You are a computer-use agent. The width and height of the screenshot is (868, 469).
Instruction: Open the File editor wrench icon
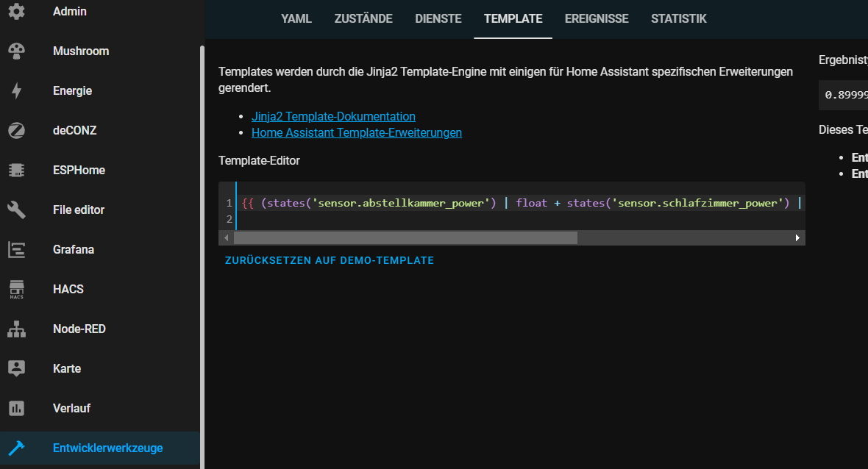[17, 210]
